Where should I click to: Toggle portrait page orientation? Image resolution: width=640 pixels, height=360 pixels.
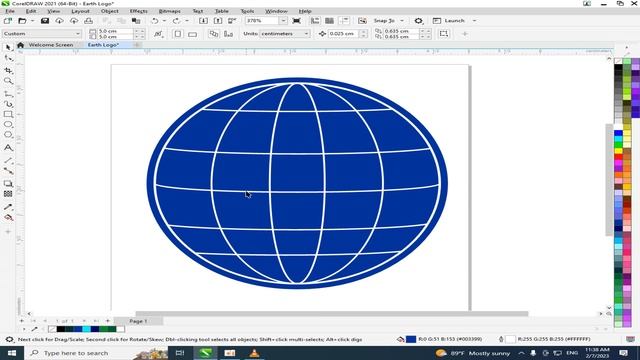(x=178, y=34)
